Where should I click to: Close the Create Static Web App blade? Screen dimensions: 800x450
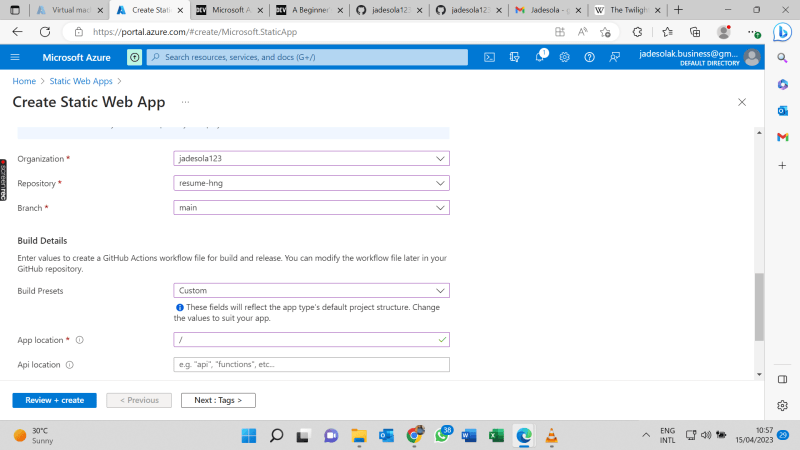point(742,102)
